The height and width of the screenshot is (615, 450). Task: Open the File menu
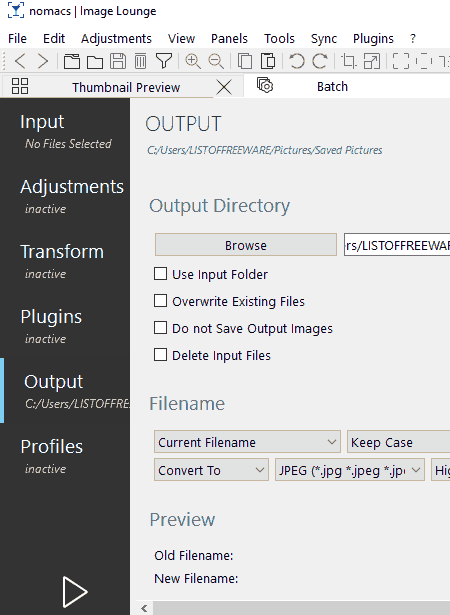(17, 38)
